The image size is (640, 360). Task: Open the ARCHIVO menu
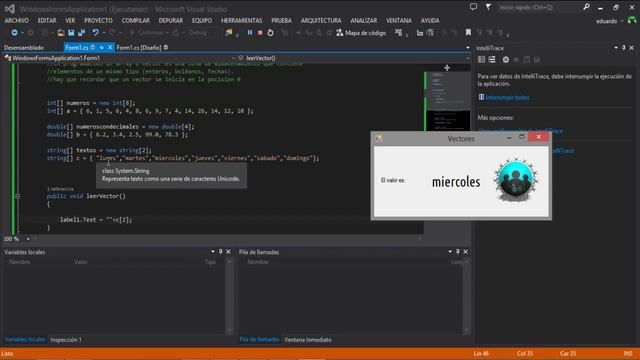point(17,20)
